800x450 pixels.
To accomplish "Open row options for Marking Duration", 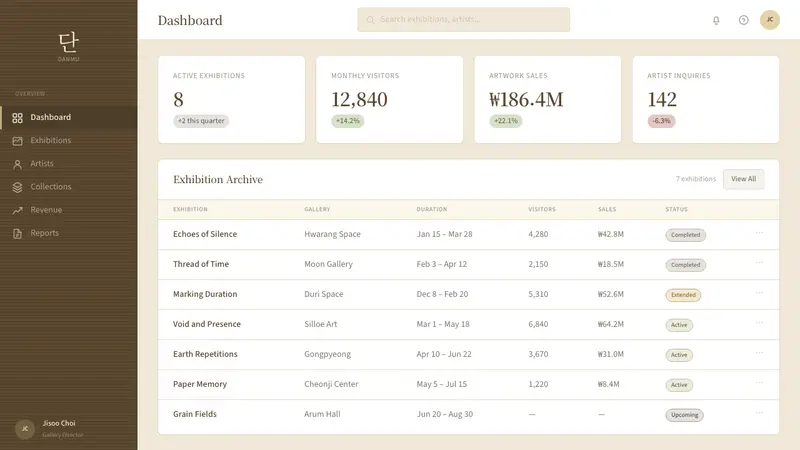I will 759,293.
